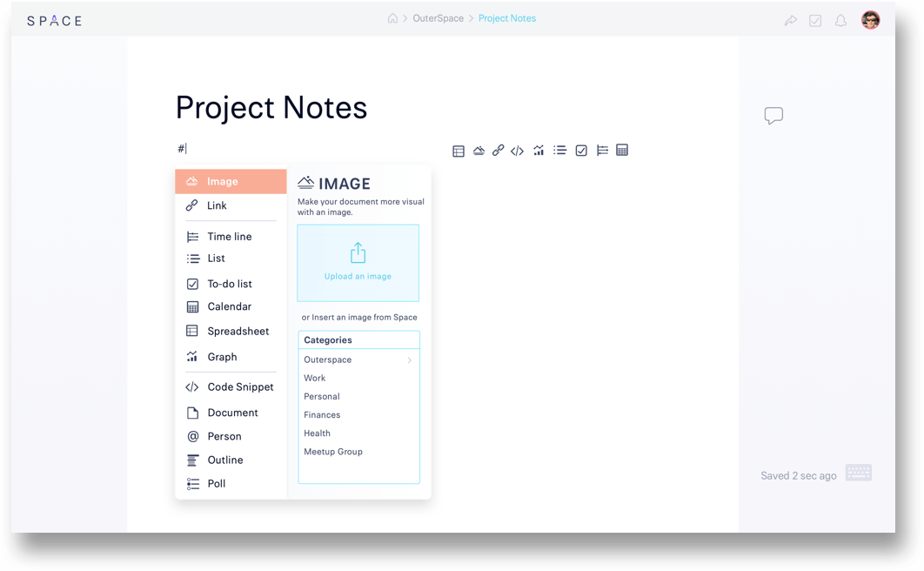Screen dimensions: 924x571
Task: Click the spreadsheet icon in the insert toolbar
Action: coord(459,151)
